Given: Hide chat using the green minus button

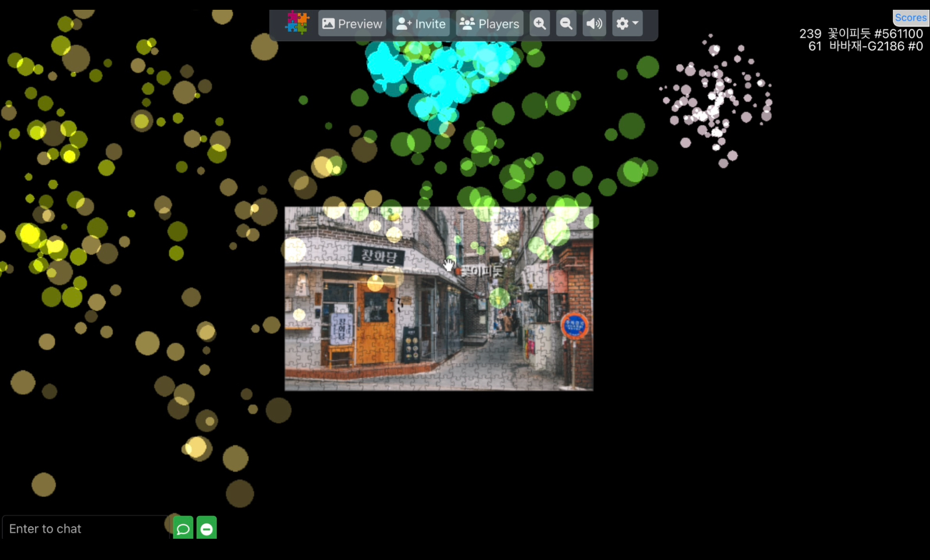Looking at the screenshot, I should [x=206, y=528].
